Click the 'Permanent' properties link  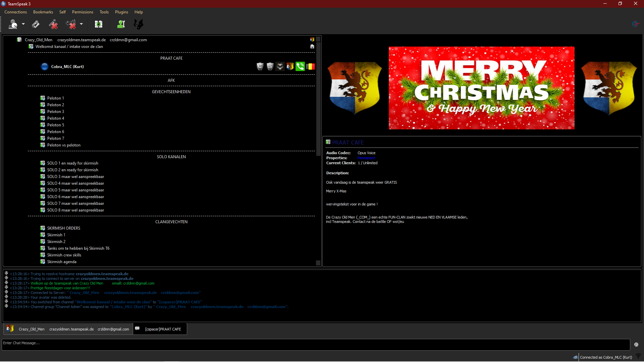pyautogui.click(x=366, y=158)
